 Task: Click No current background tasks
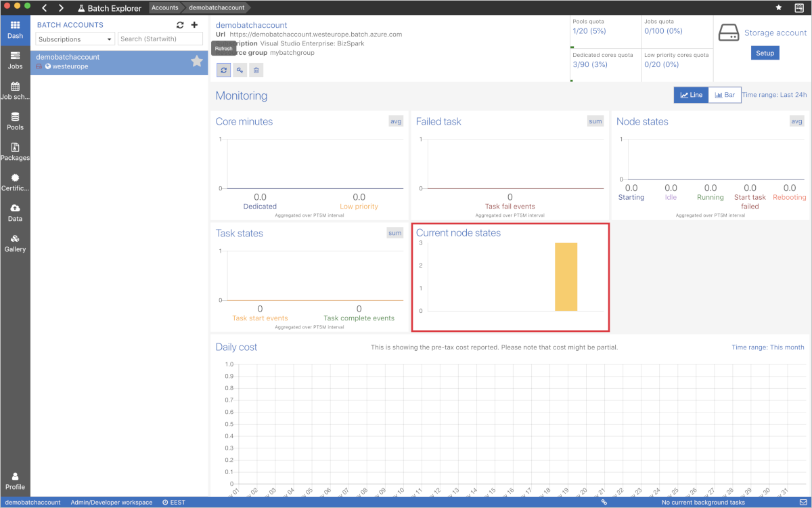[x=703, y=503]
